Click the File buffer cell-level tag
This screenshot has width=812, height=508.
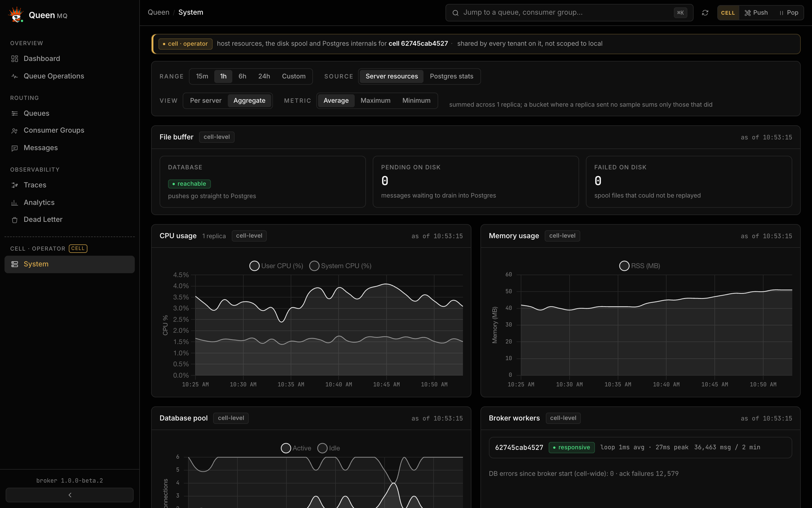click(x=217, y=137)
